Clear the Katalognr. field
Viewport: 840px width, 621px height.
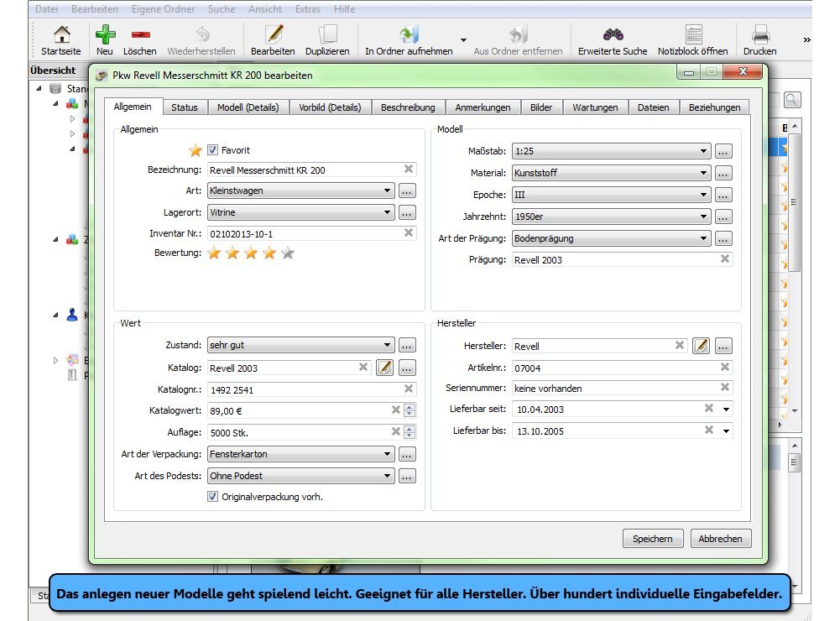(x=408, y=389)
